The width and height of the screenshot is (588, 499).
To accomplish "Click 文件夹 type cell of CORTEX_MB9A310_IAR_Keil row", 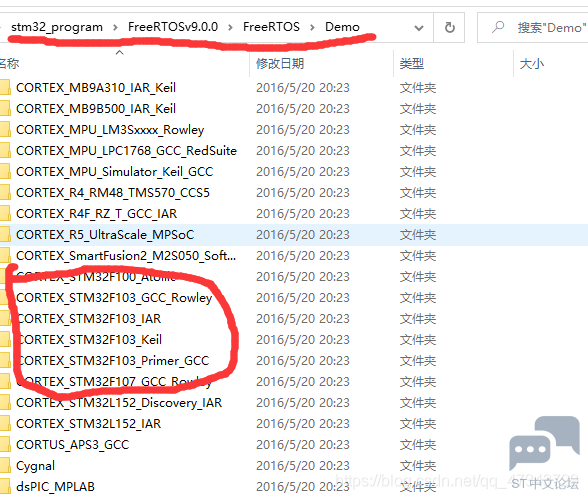I will [x=418, y=88].
